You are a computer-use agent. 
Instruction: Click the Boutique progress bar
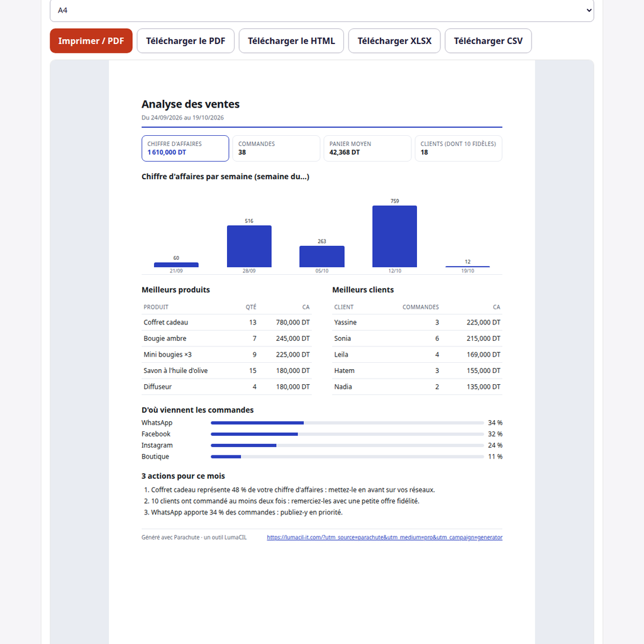[x=347, y=457]
